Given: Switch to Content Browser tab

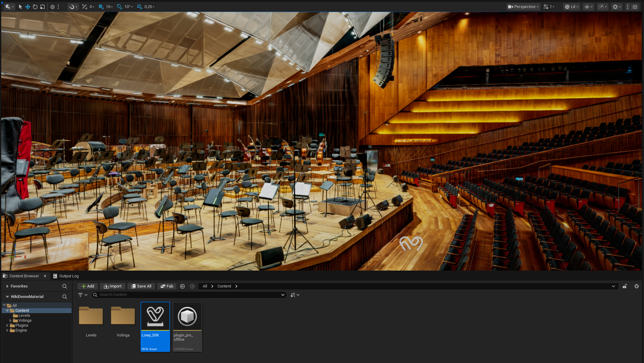Looking at the screenshot, I should (24, 276).
